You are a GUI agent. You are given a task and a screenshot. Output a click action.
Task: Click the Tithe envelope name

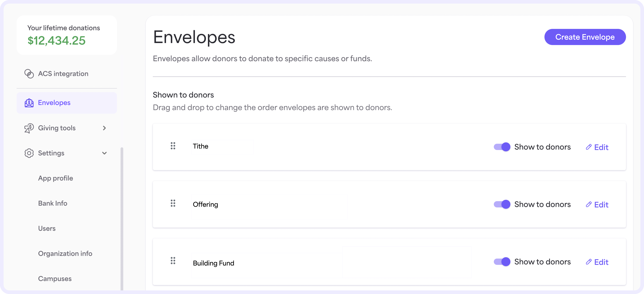point(200,146)
